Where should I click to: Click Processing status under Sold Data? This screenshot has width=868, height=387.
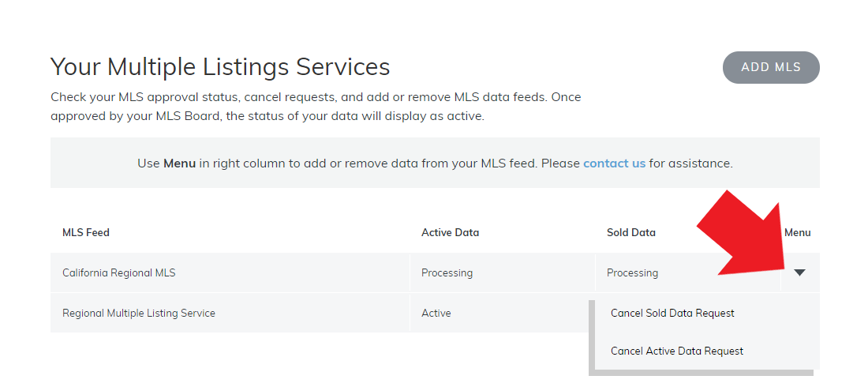[x=632, y=272]
